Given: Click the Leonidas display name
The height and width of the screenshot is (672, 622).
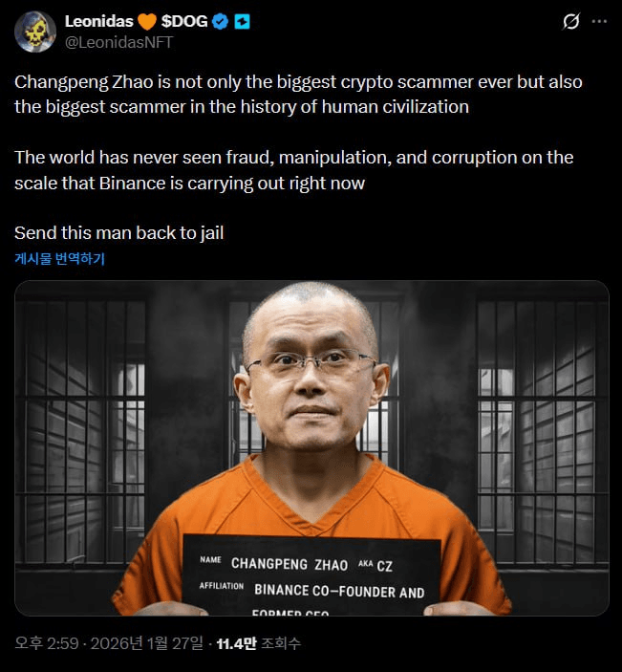Looking at the screenshot, I should (99, 21).
